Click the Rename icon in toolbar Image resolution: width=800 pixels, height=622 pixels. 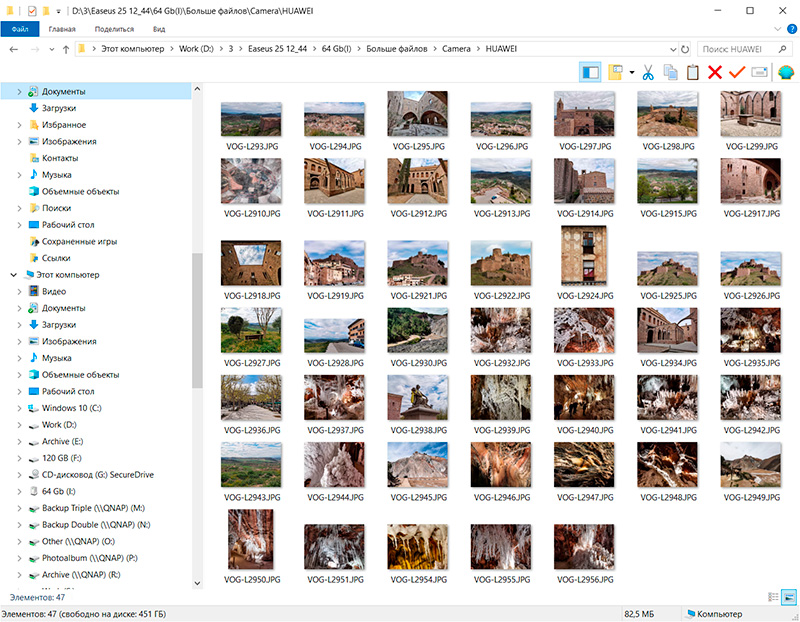tap(760, 72)
